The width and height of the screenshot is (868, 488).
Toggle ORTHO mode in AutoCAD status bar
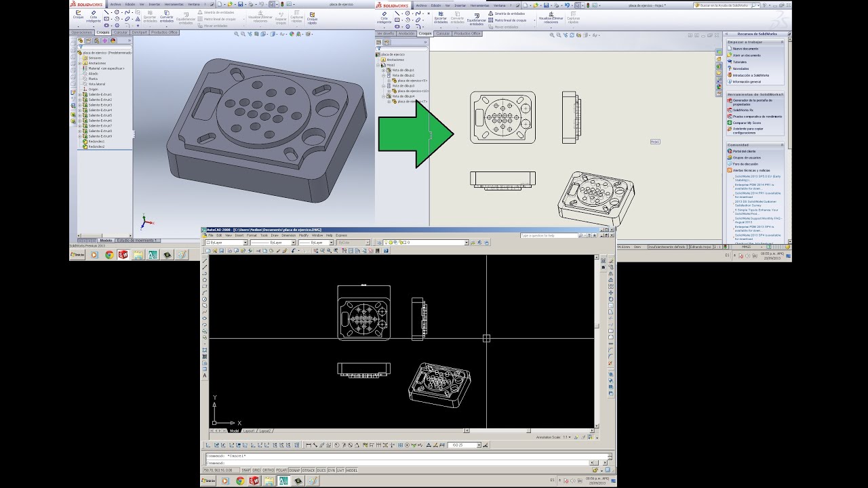point(268,470)
